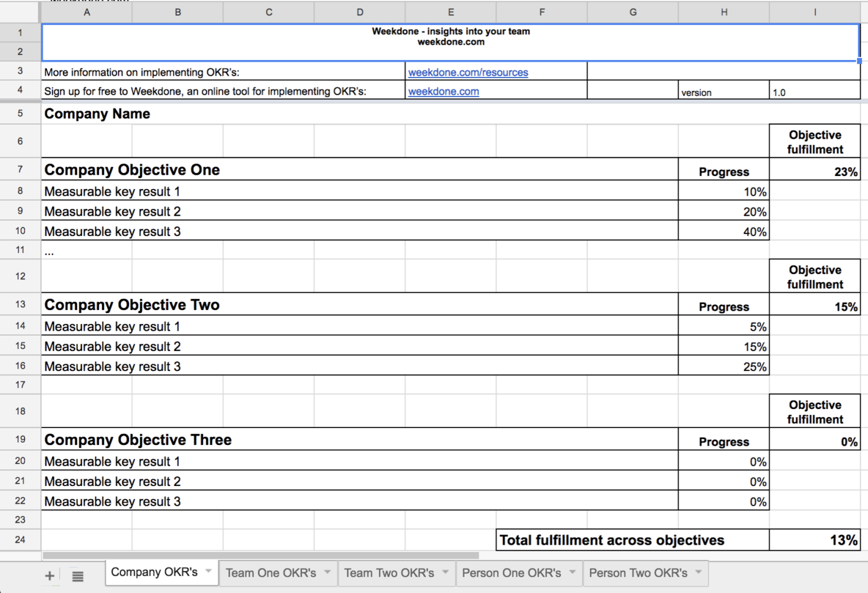Open the Team One OKR's tab dropdown
The height and width of the screenshot is (593, 868).
(x=328, y=573)
